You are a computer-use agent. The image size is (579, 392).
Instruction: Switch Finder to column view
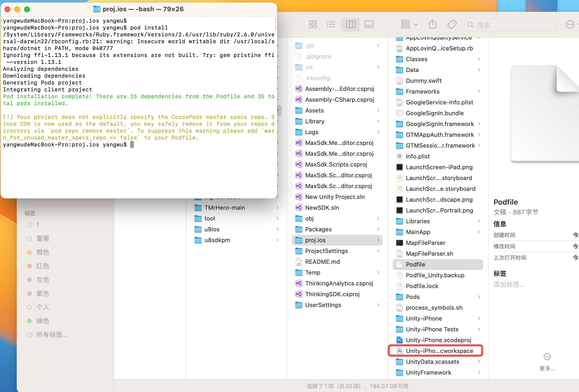click(x=350, y=24)
